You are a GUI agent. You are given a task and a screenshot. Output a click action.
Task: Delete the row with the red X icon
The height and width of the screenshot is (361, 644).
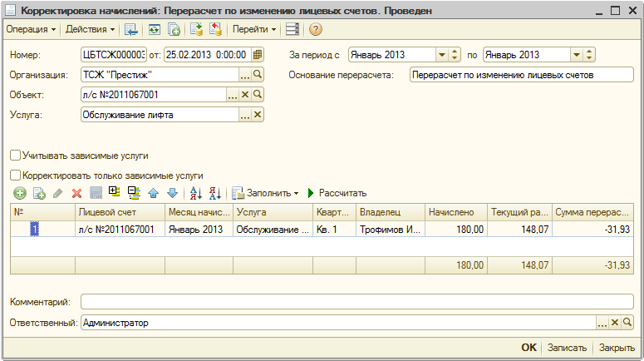tap(76, 193)
